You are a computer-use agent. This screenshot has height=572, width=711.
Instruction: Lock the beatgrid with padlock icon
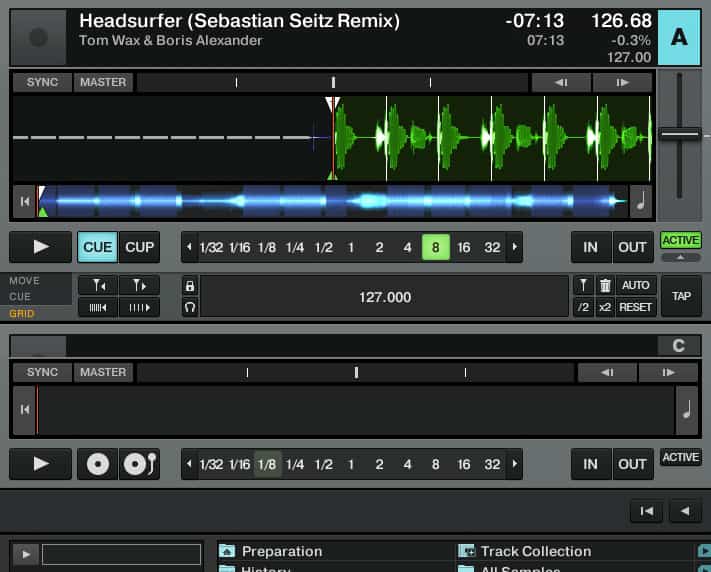point(190,286)
